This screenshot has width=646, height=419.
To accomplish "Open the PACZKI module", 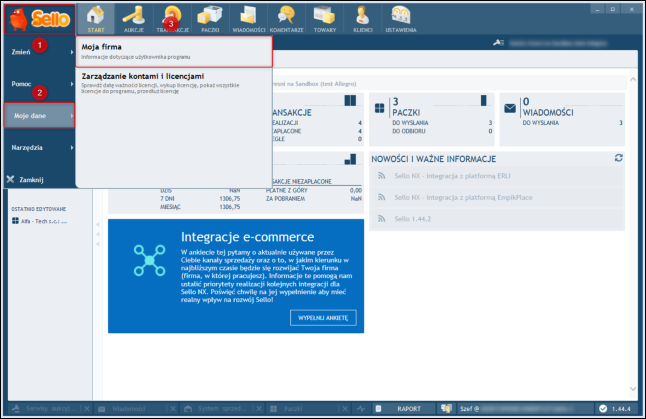I will (210, 19).
